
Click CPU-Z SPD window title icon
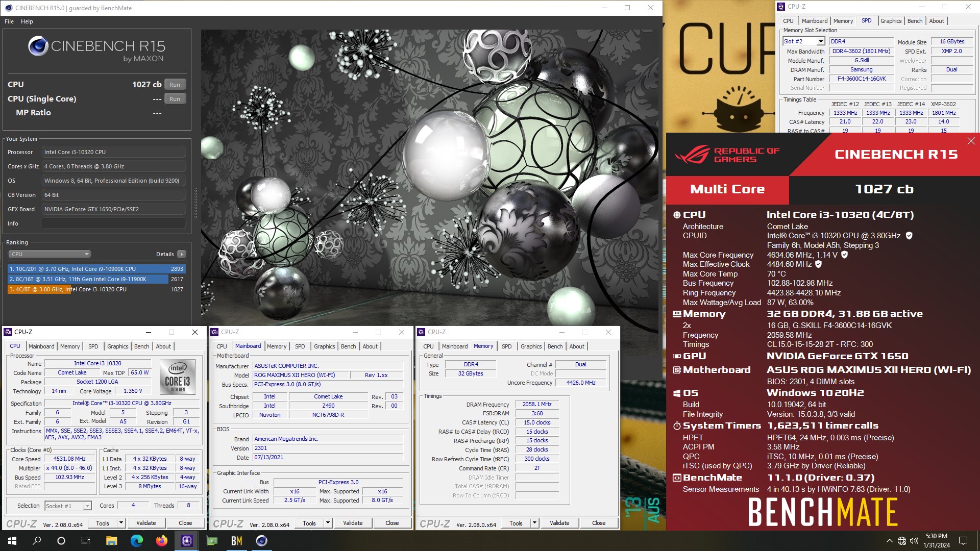(781, 7)
